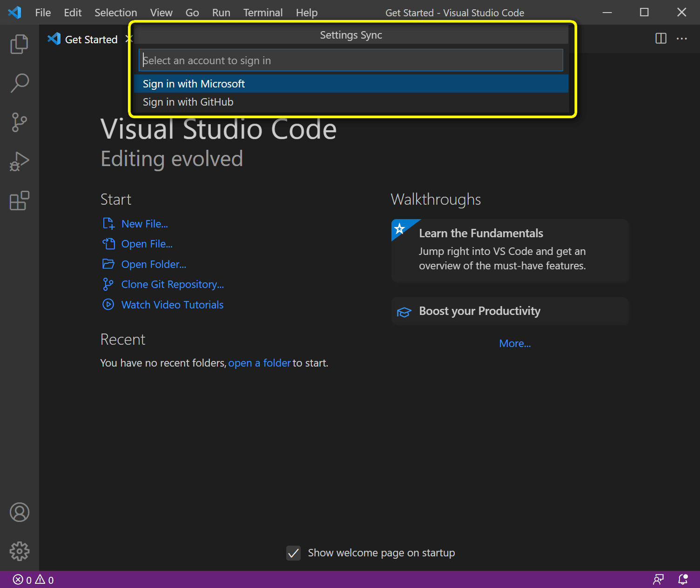This screenshot has width=700, height=588.
Task: Click the errors indicator in status bar
Action: [x=22, y=580]
